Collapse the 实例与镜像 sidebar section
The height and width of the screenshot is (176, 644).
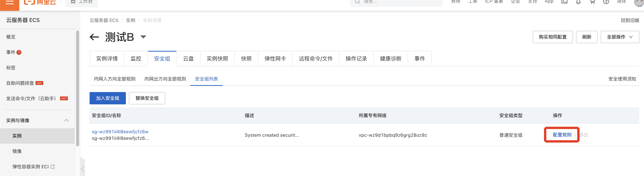[x=66, y=120]
